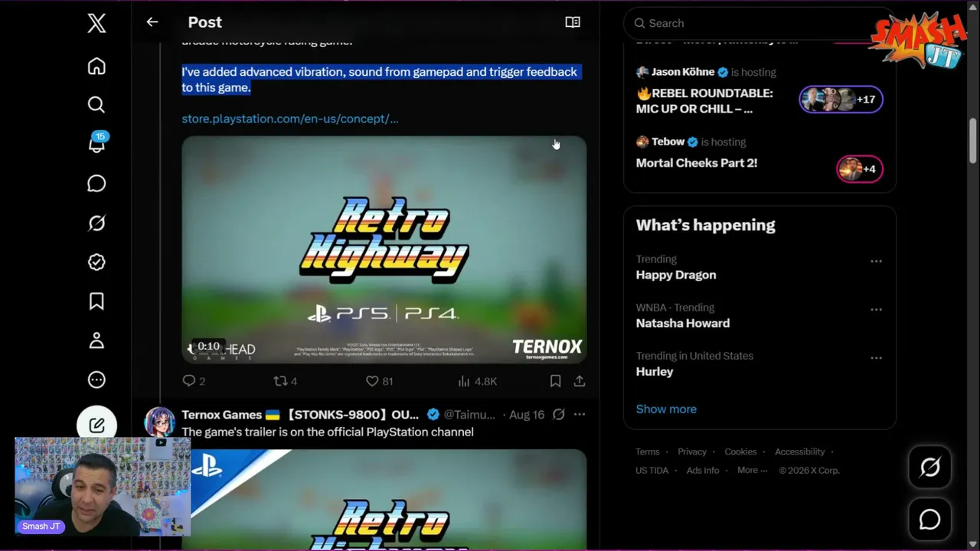Click Ternox Games avatar image
Image resolution: width=980 pixels, height=551 pixels.
[x=160, y=422]
